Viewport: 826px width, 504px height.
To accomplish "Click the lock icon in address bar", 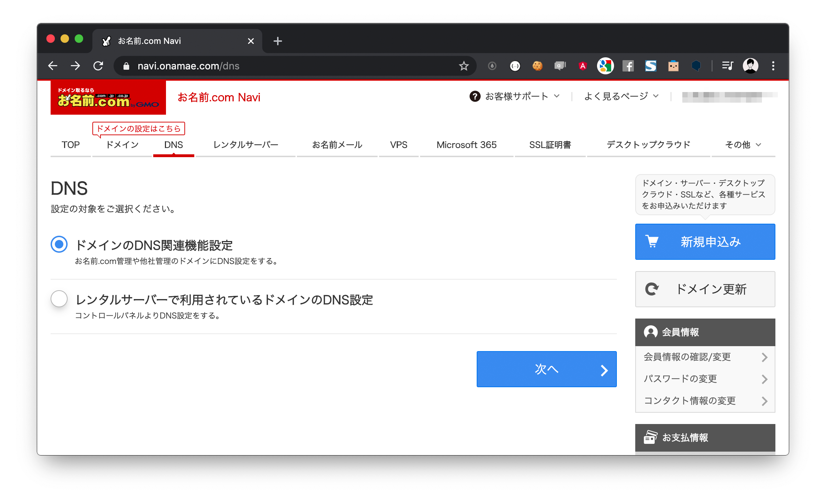I will coord(126,66).
